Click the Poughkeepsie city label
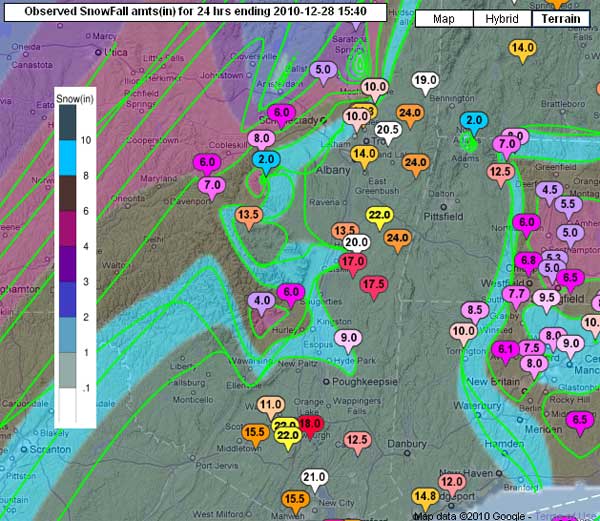Screen dimensions: 600x521 365,381
